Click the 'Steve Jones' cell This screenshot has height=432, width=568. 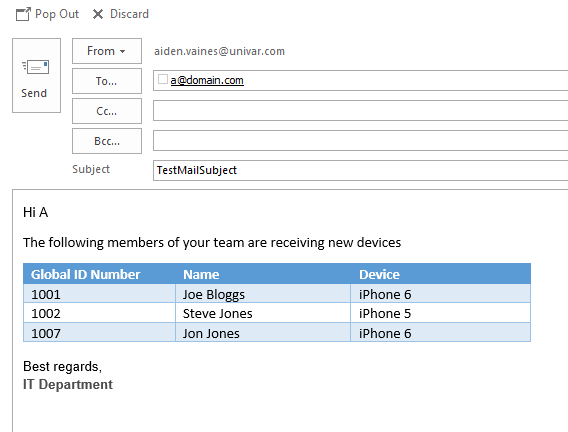click(263, 314)
